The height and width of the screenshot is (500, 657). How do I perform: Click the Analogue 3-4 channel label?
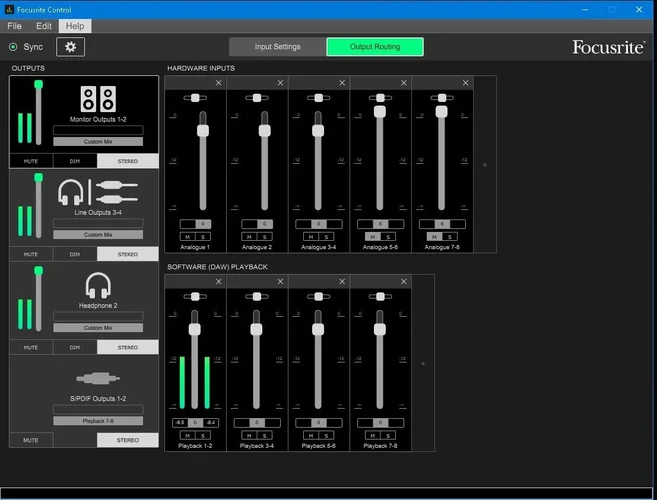click(318, 247)
